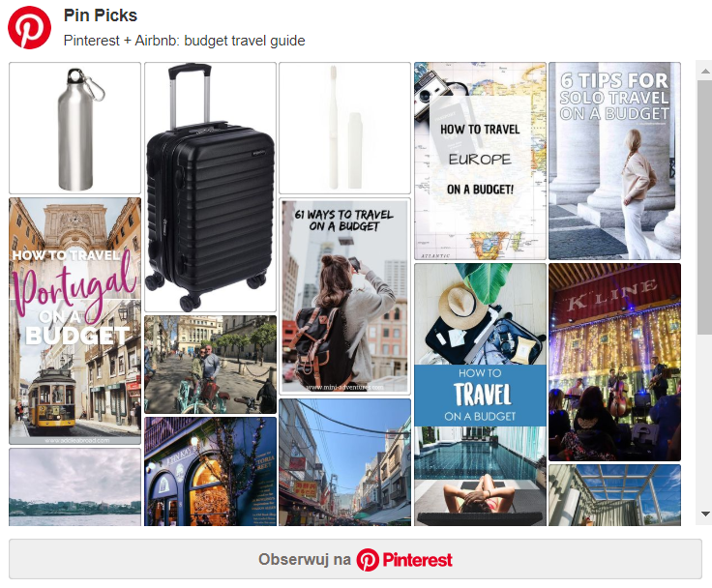Open the silver water bottle pin
This screenshot has width=712, height=588.
74,128
